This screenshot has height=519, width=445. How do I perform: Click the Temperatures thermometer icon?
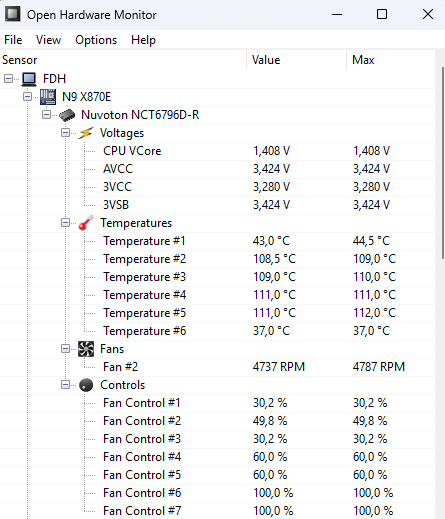coord(86,223)
